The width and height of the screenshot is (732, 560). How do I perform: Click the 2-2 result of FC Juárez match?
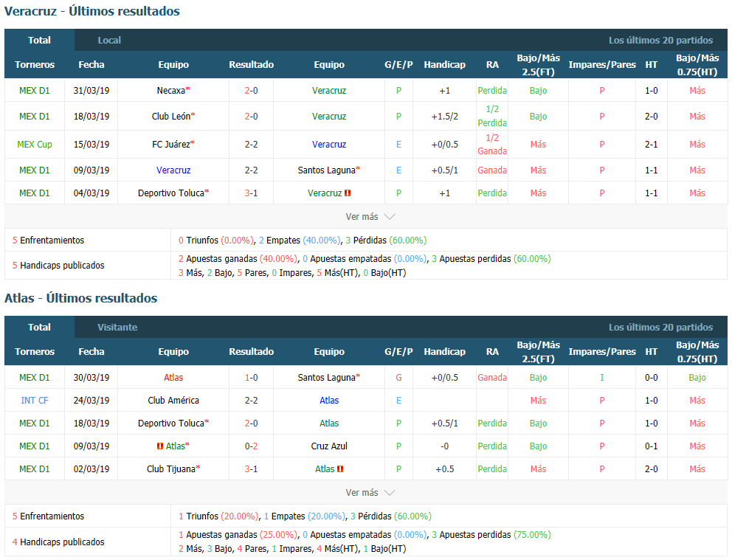pos(251,144)
